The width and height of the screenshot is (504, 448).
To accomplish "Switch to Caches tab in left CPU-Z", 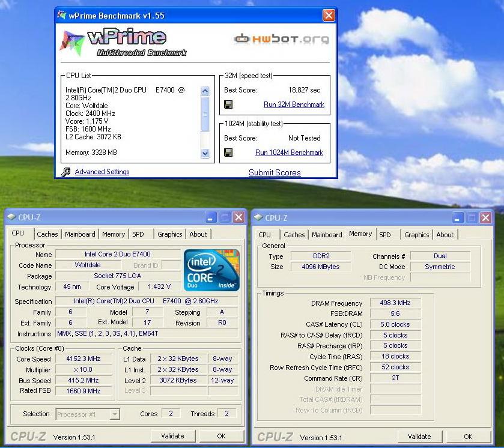I will click(47, 234).
